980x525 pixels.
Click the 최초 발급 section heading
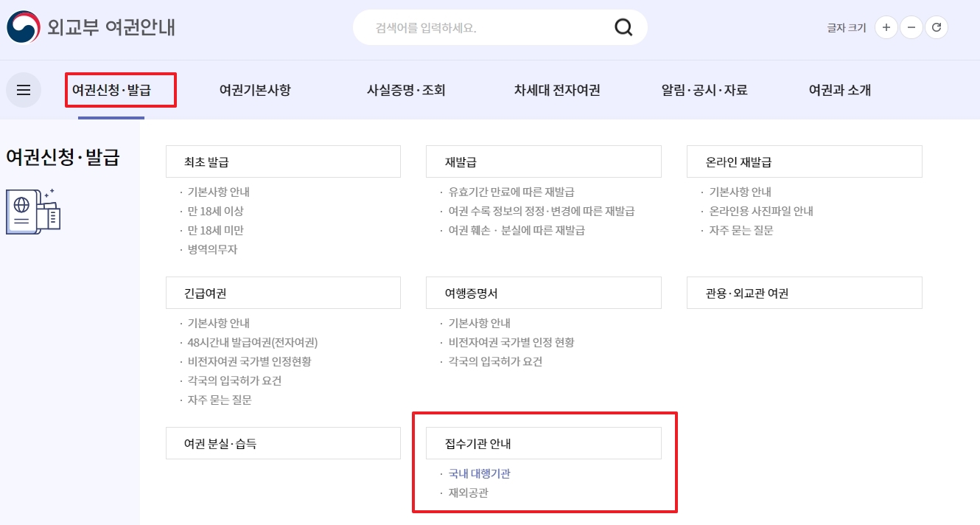pos(206,161)
